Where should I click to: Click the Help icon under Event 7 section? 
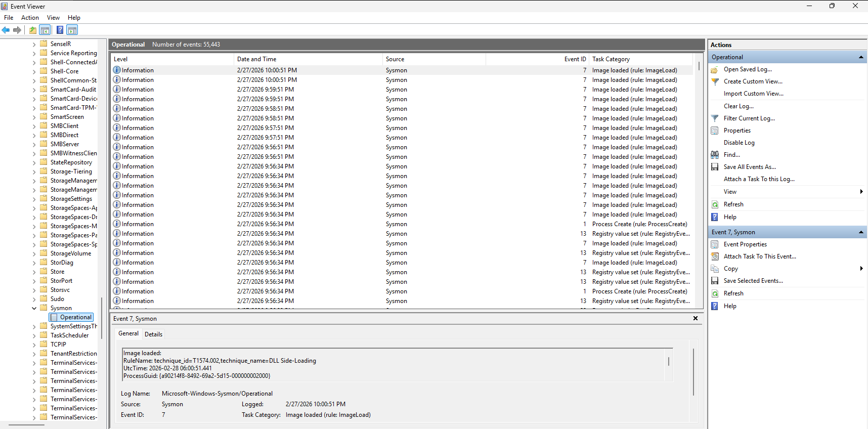point(715,306)
